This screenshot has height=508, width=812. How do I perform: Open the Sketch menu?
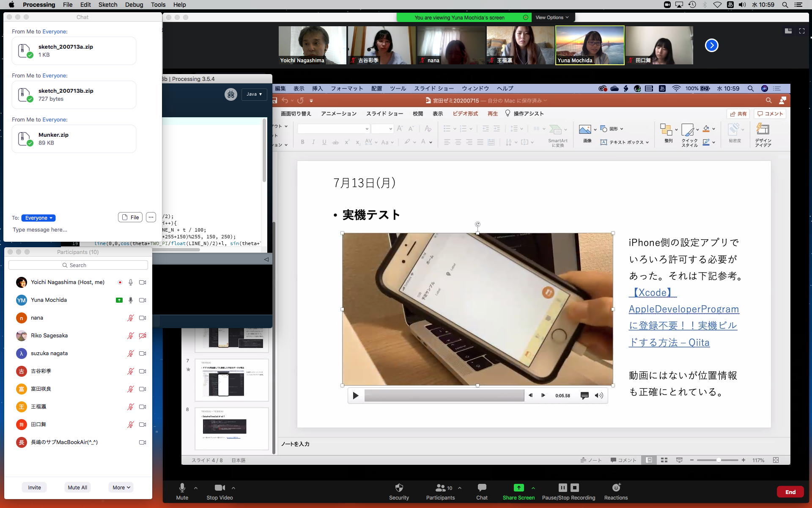click(x=108, y=5)
